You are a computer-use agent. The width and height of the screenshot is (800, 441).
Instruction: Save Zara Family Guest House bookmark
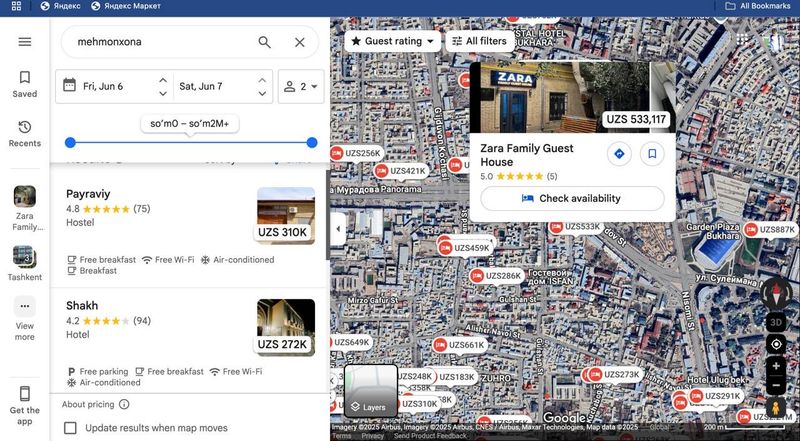click(652, 154)
